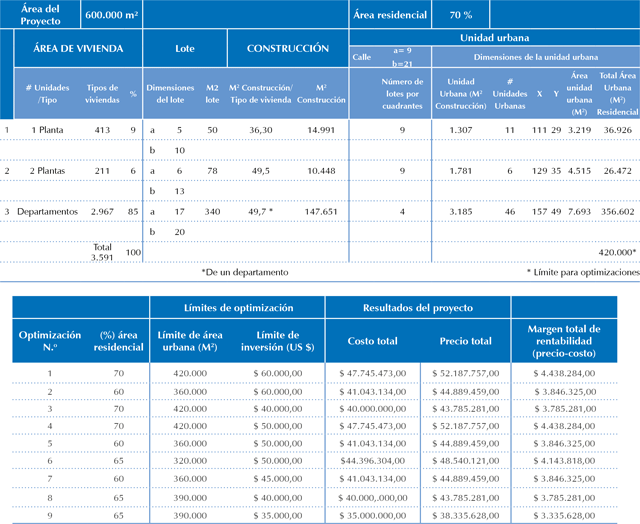Click the '3.185' urban unit value
This screenshot has height=524, width=640.
click(460, 212)
